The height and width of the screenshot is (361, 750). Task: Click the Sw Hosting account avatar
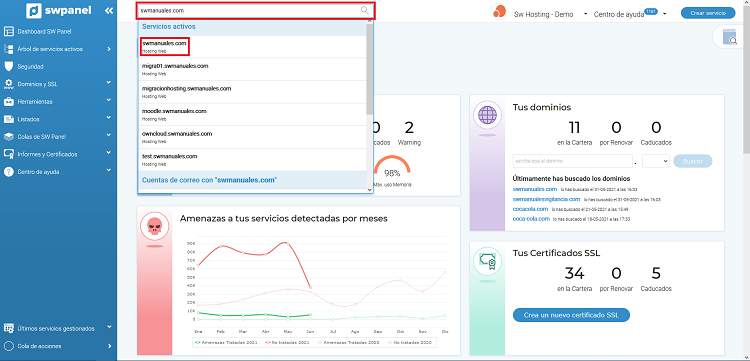coord(499,11)
